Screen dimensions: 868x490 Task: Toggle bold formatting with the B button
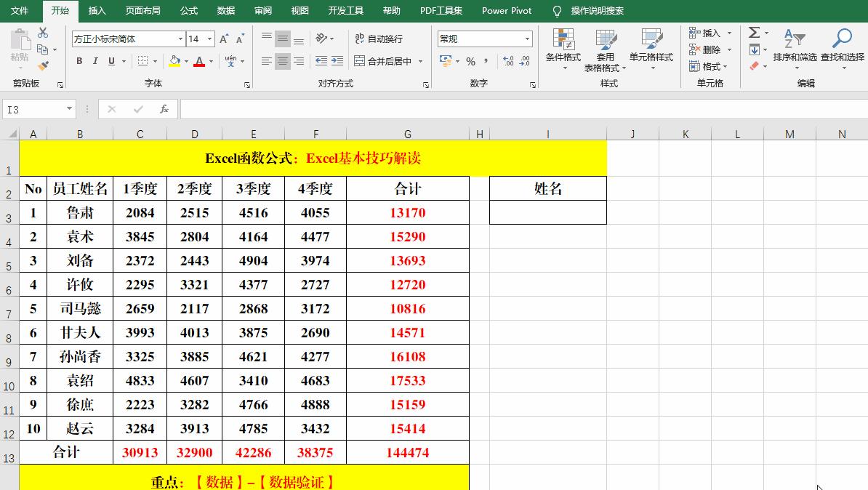[79, 62]
